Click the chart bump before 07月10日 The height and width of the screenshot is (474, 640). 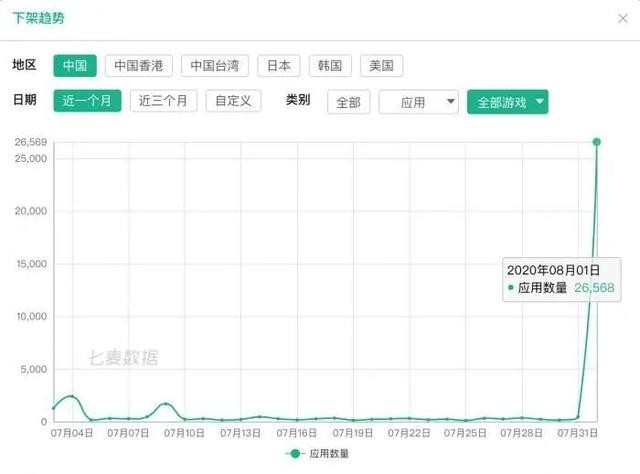tap(166, 404)
